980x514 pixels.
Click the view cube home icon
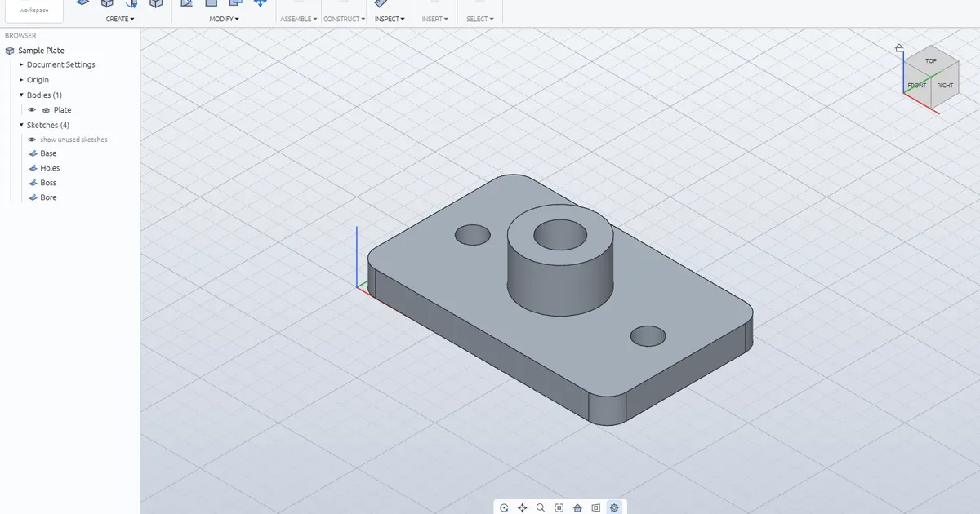point(899,48)
